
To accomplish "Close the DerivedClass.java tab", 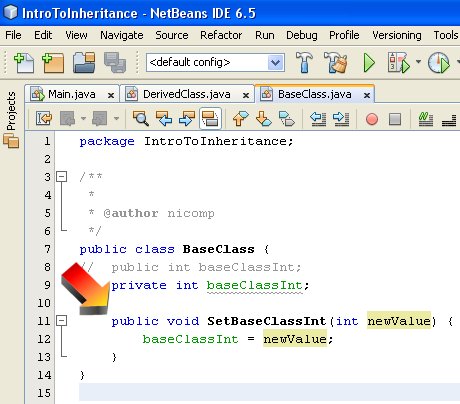I will click(246, 95).
